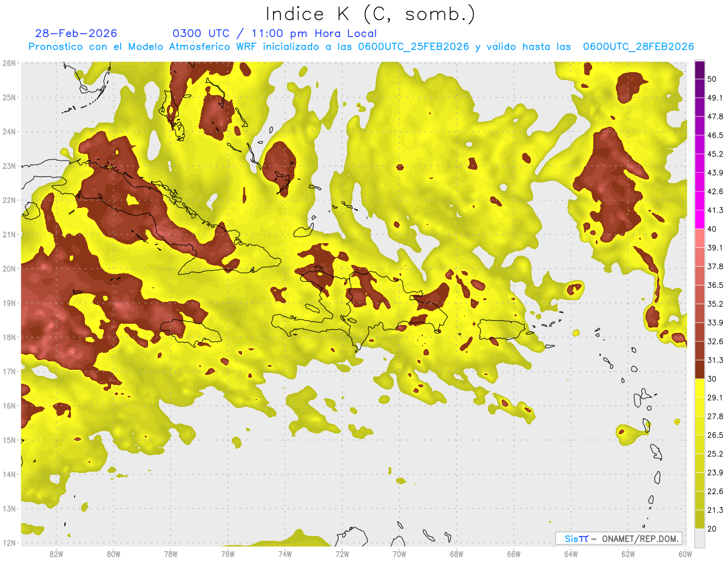Click the '24N' latitude label
The width and height of the screenshot is (728, 562).
[x=9, y=132]
